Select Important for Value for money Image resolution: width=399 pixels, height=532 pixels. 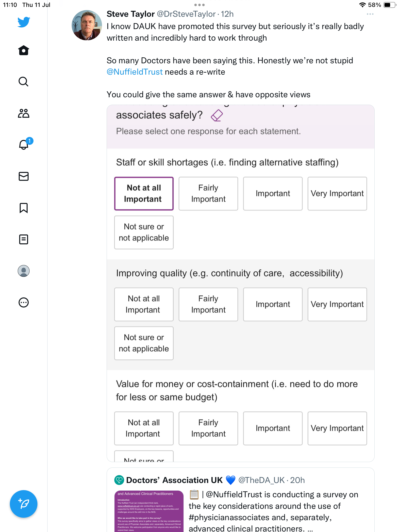[x=273, y=428]
